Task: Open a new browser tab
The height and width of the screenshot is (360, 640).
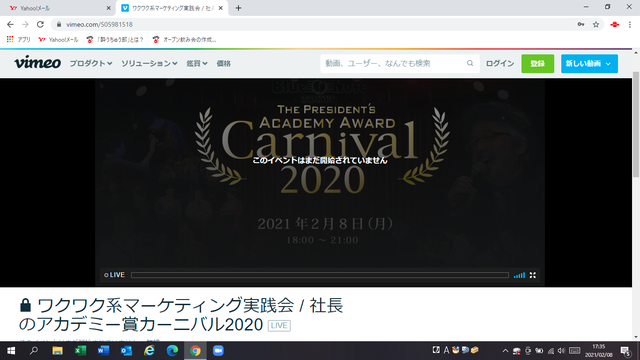Action: (238, 8)
